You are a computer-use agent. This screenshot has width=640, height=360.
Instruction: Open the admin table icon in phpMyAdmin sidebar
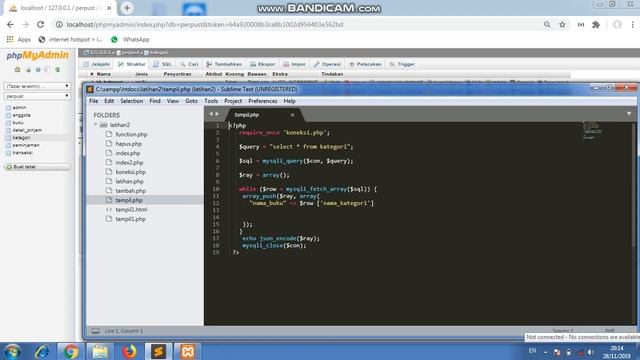(8, 108)
